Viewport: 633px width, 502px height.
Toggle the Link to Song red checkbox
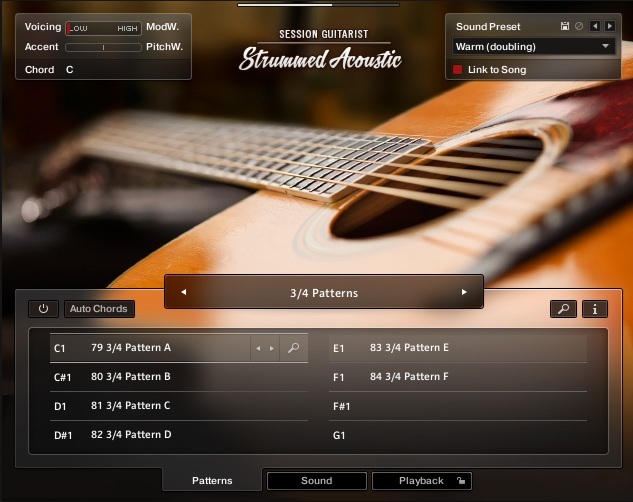(457, 69)
